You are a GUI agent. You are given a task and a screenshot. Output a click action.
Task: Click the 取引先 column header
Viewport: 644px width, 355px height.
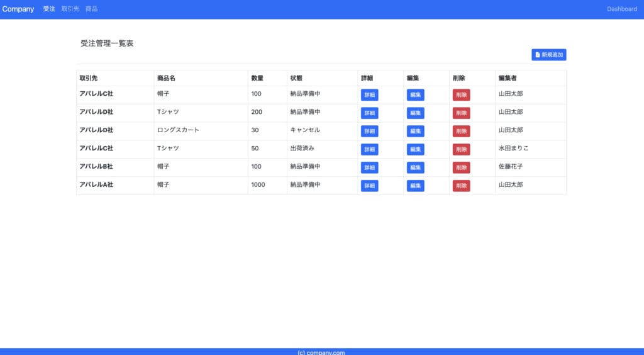coord(88,78)
